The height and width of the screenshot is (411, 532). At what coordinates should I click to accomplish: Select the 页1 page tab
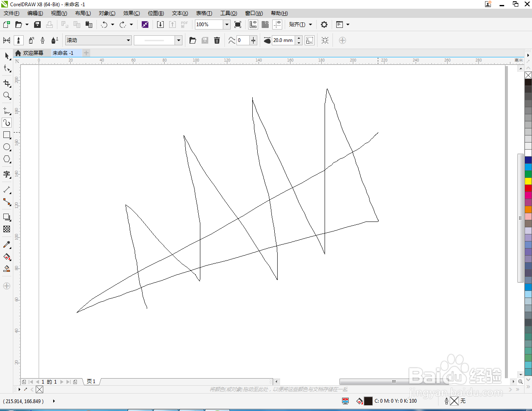(x=91, y=381)
